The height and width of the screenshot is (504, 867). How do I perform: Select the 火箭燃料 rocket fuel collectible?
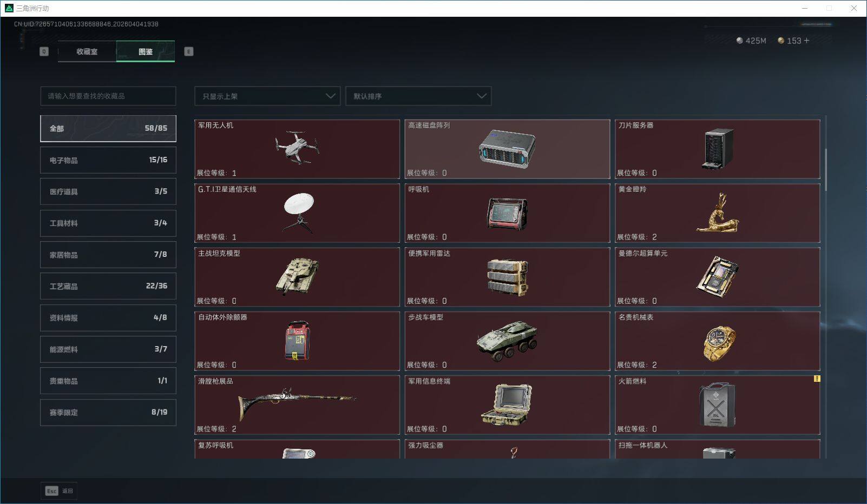[718, 404]
